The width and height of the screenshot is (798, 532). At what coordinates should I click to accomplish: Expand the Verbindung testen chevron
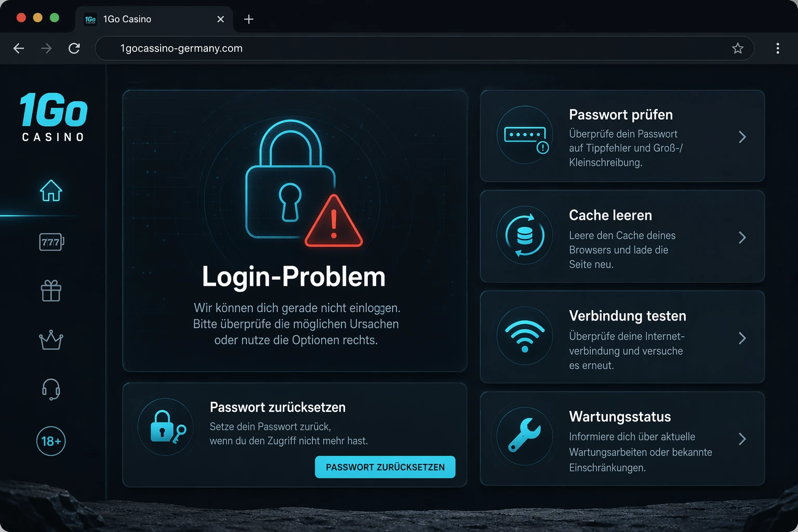click(x=742, y=338)
